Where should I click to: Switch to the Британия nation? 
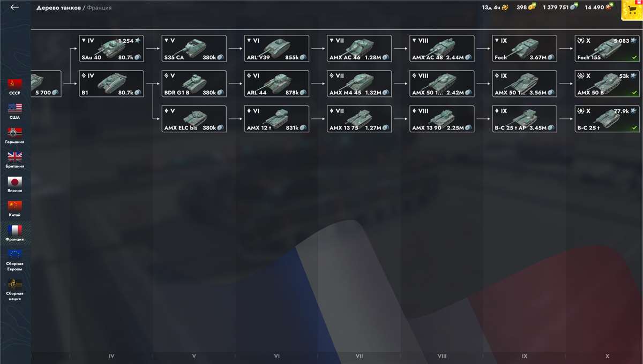[x=15, y=160]
